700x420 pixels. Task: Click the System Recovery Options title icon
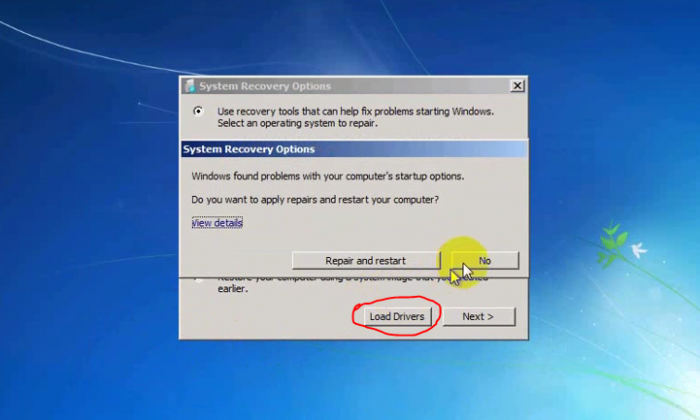[x=190, y=86]
